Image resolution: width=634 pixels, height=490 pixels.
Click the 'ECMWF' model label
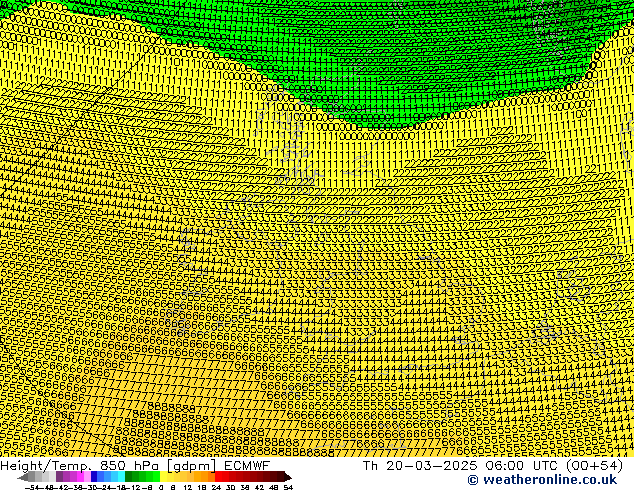(x=247, y=466)
